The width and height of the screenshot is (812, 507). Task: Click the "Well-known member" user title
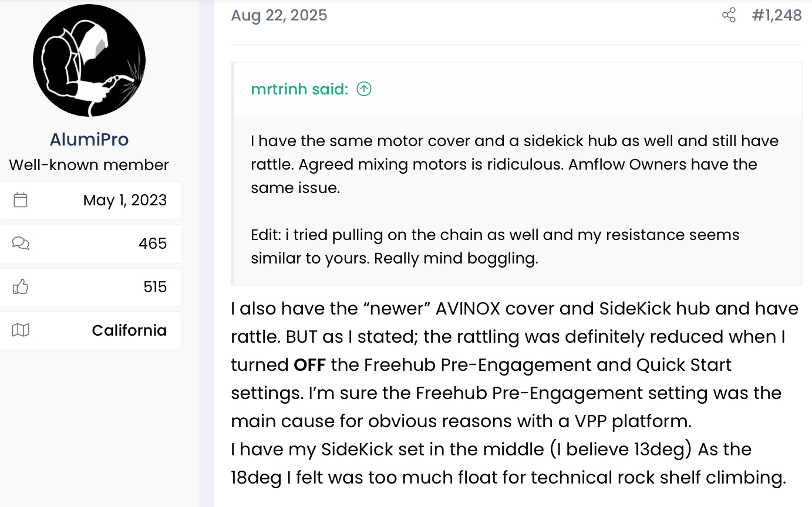pyautogui.click(x=89, y=165)
